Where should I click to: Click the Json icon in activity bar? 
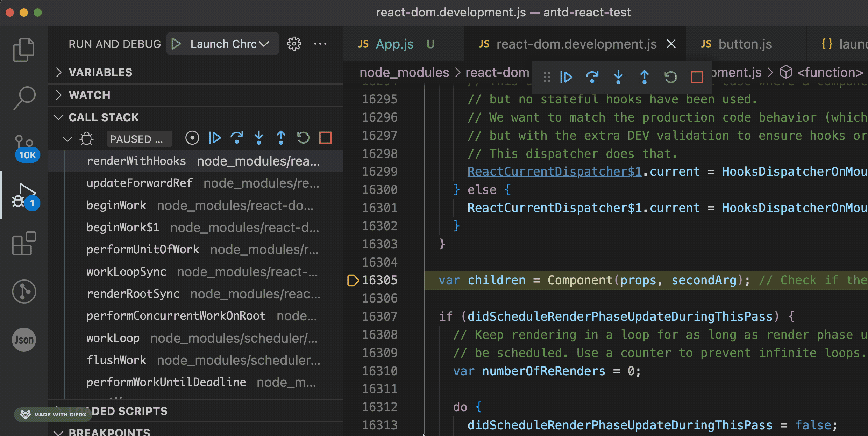click(24, 340)
